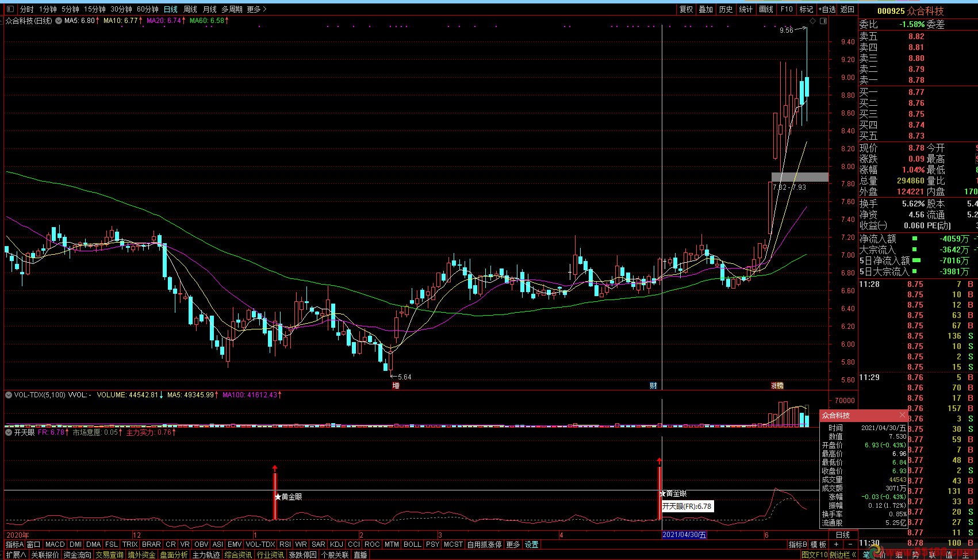Image resolution: width=978 pixels, height=560 pixels.
Task: Click the 涨榜 marker on the date axis
Action: tap(777, 386)
